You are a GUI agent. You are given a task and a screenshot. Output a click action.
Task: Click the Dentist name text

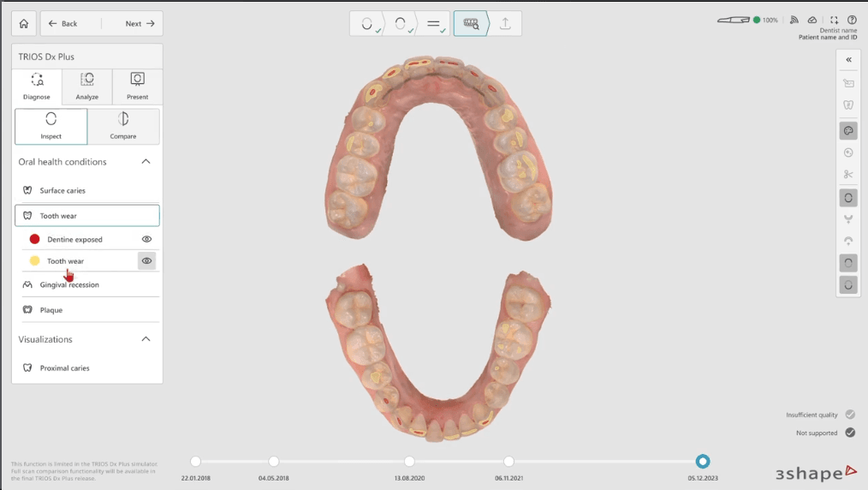(x=838, y=31)
